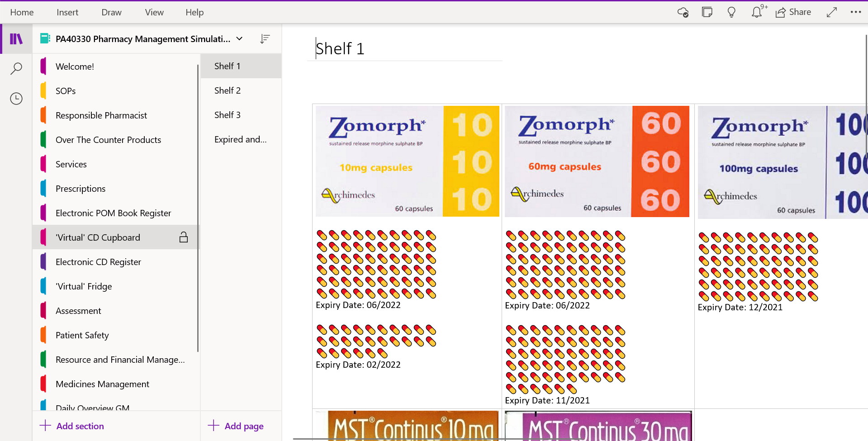
Task: Click Expiry Date: 11/2021 text
Action: pos(547,400)
